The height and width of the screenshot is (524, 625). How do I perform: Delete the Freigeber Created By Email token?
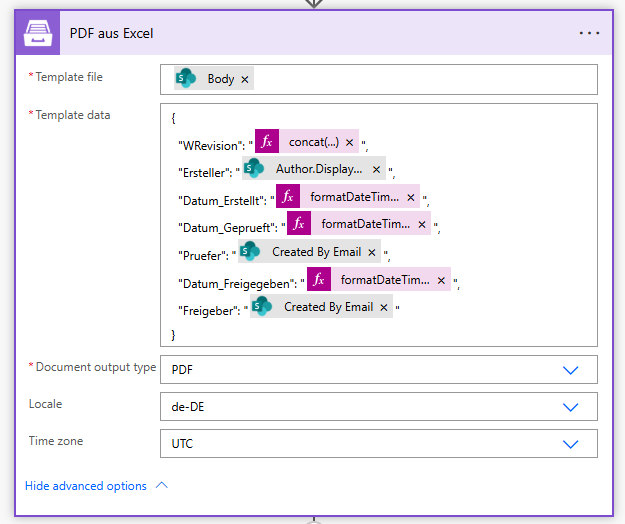tap(384, 307)
